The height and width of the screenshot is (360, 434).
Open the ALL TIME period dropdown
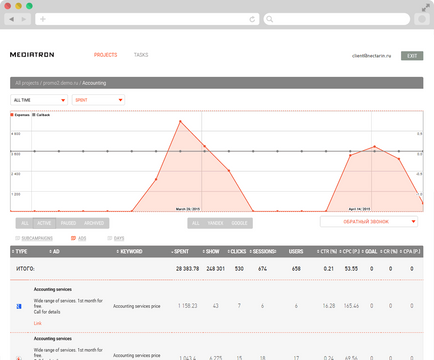[39, 100]
